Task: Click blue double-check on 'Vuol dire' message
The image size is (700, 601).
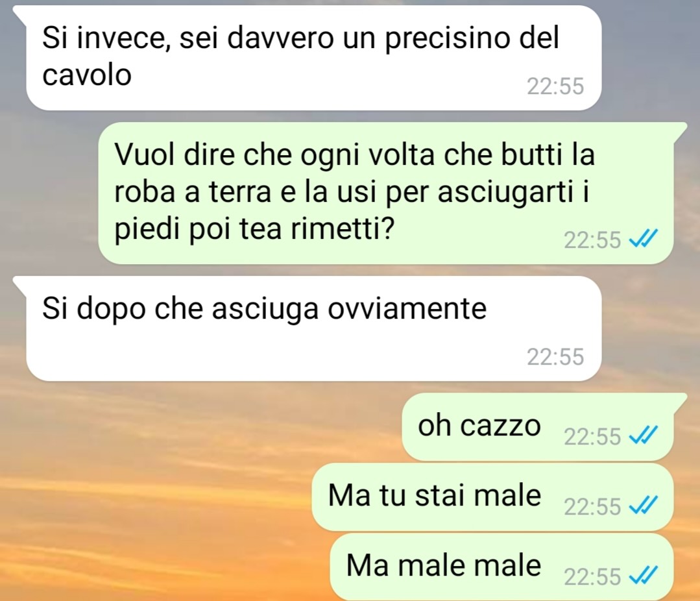Action: [643, 240]
